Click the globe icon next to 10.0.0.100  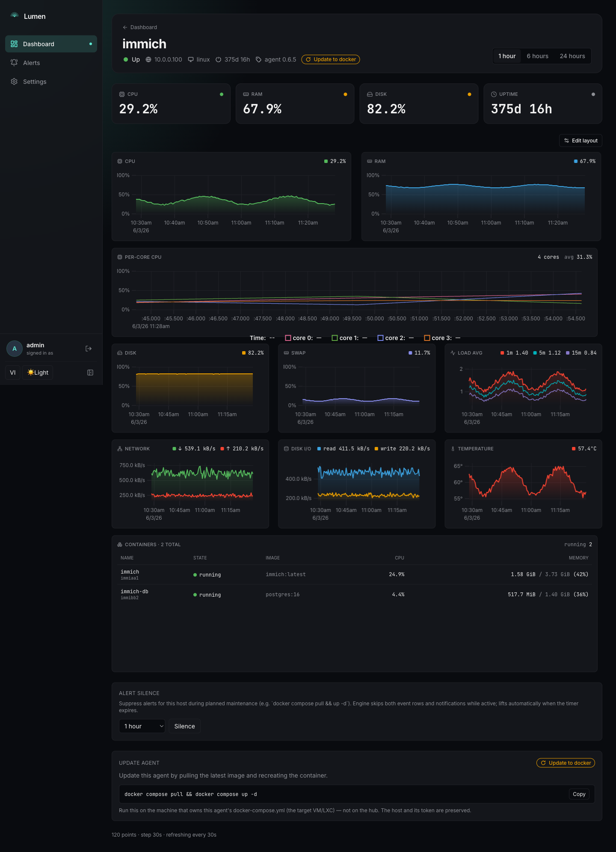[148, 59]
